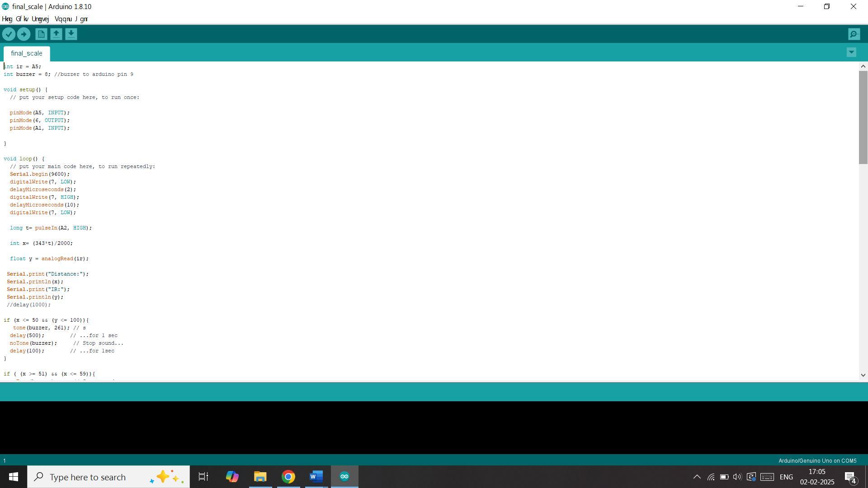
Task: Open the 'Hkrg' menu in menu bar
Action: pos(7,19)
